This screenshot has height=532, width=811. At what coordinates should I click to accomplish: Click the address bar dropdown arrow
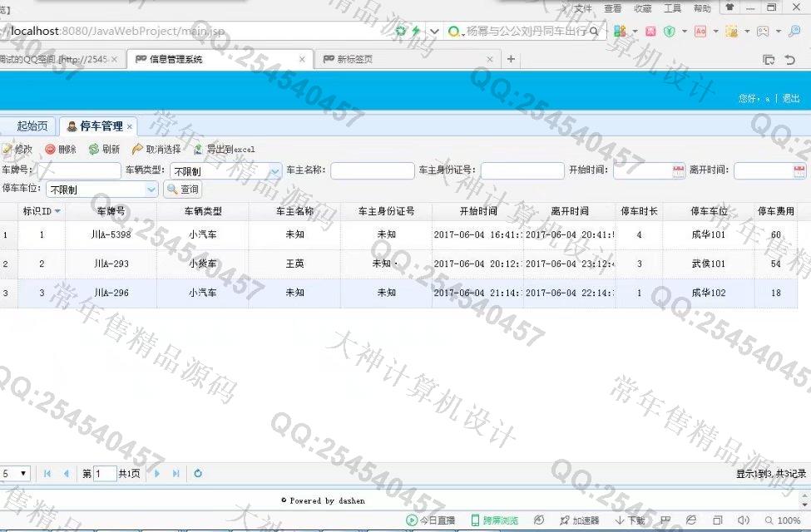[434, 32]
